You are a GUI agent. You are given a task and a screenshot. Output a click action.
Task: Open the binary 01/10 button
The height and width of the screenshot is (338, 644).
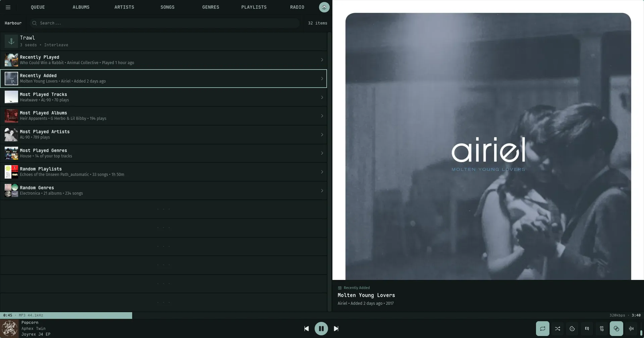click(x=602, y=329)
